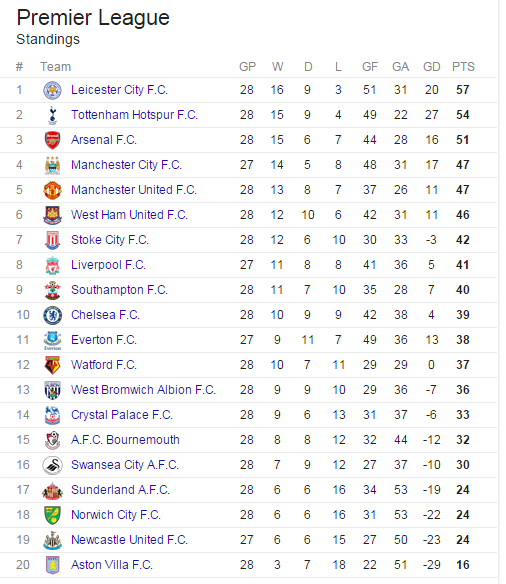Click the Watford club crest icon
The height and width of the screenshot is (584, 506).
tap(52, 365)
